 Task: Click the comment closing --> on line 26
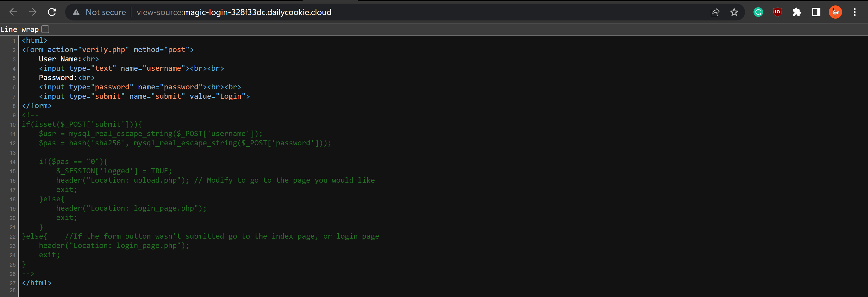click(28, 274)
